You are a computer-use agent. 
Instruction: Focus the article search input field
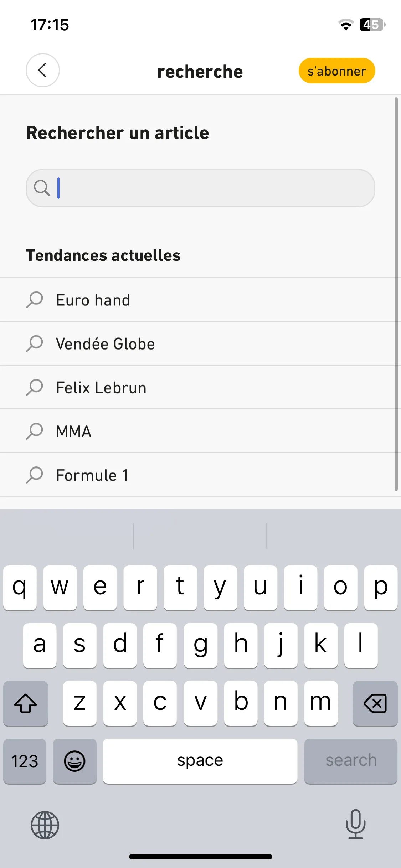click(x=200, y=188)
